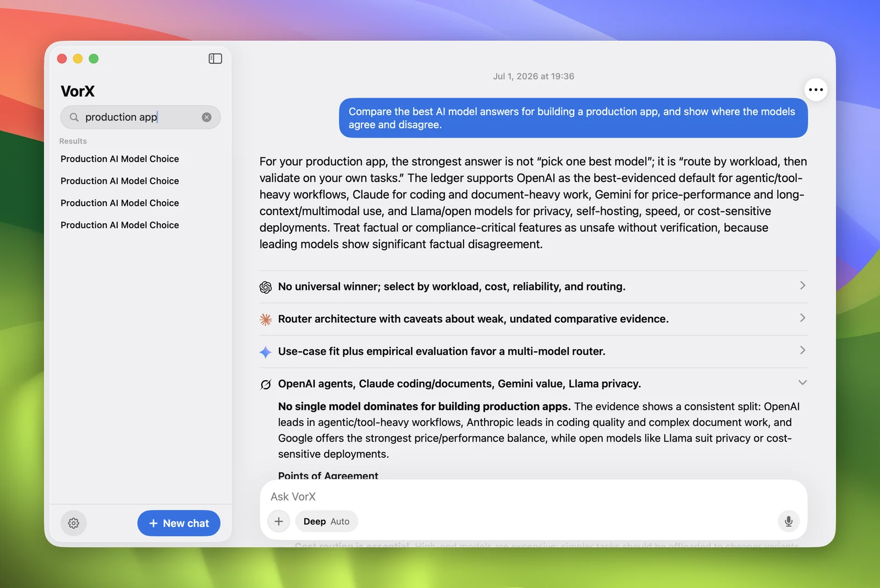The image size is (880, 588).
Task: Click the "For your production app" summary paragraph
Action: pyautogui.click(x=533, y=203)
